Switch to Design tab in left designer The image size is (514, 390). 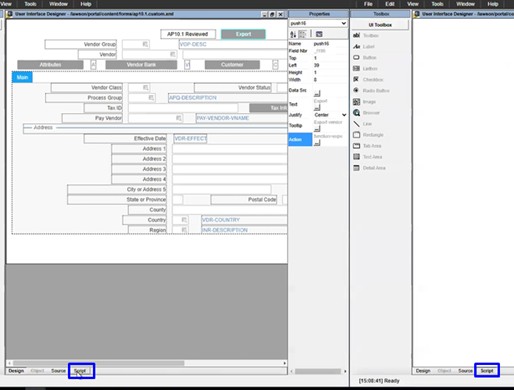(16, 371)
